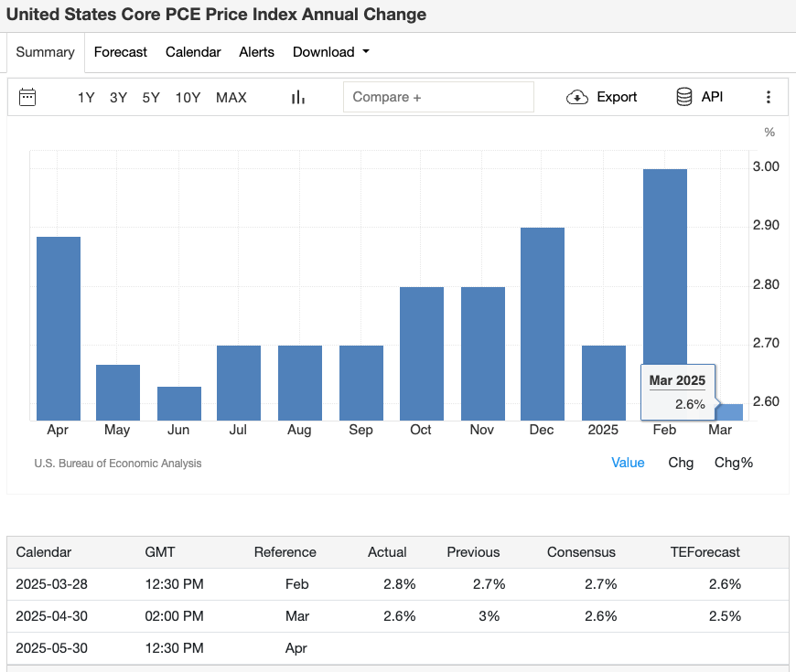
Task: Select the 1Y time range
Action: [86, 97]
